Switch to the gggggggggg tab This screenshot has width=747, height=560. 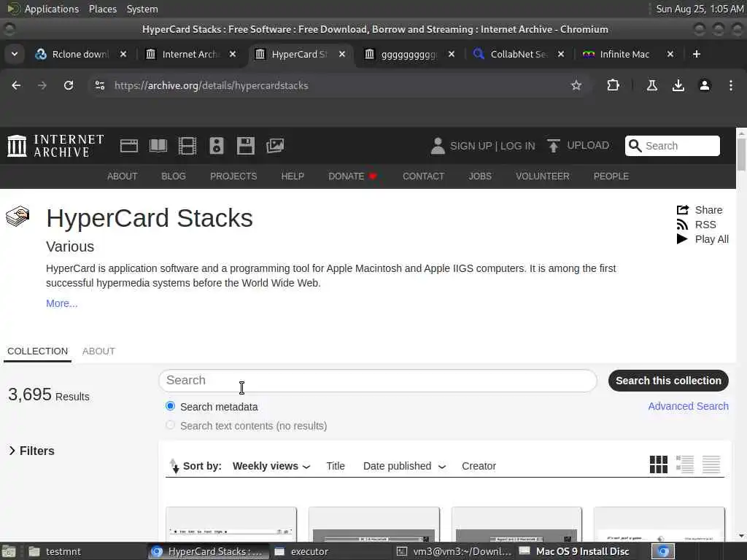(409, 54)
